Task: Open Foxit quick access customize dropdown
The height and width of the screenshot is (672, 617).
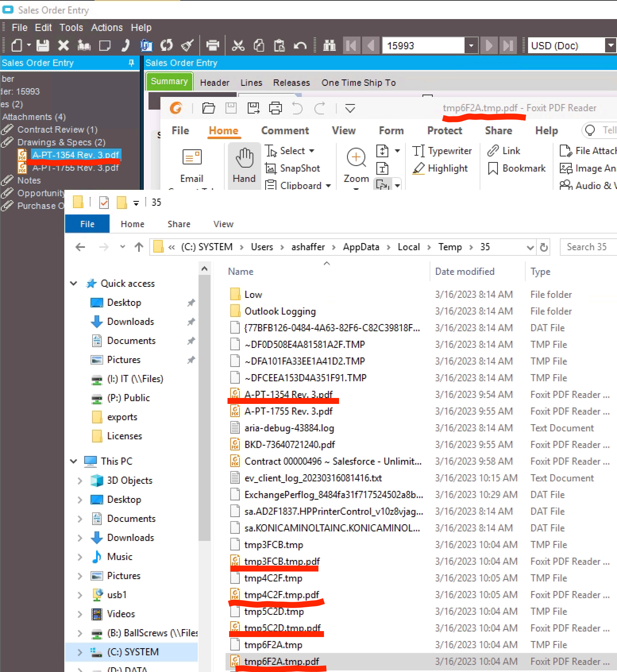Action: (350, 108)
